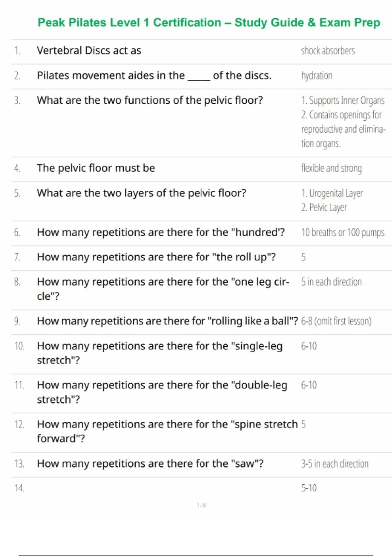Click the two layers of pelvic floor question
Screen dimensions: 392x556
pos(141,193)
